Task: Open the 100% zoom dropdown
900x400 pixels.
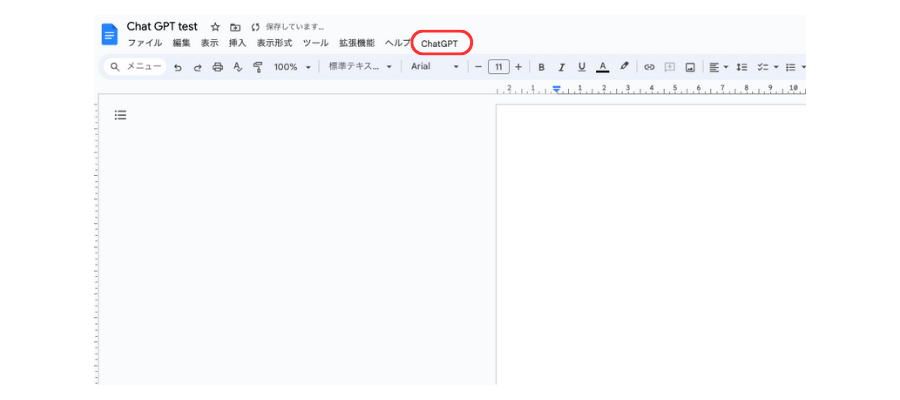Action: pyautogui.click(x=292, y=67)
